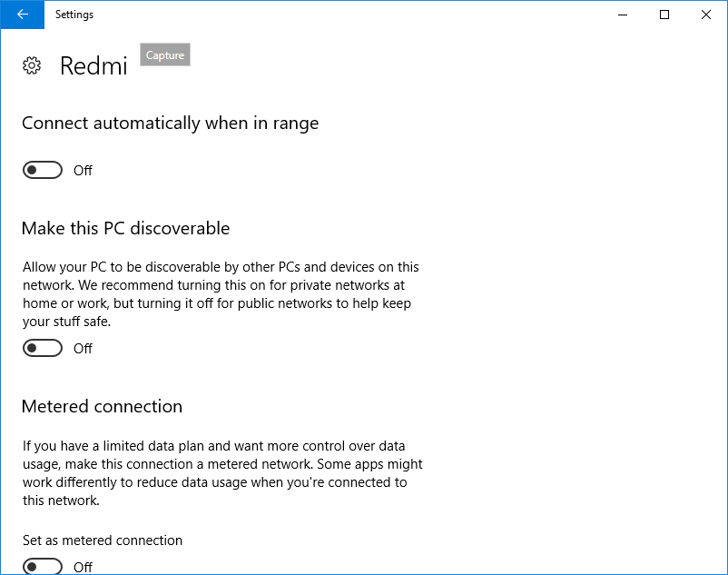This screenshot has height=575, width=728.
Task: Click the Metered connection section heading
Action: click(102, 406)
